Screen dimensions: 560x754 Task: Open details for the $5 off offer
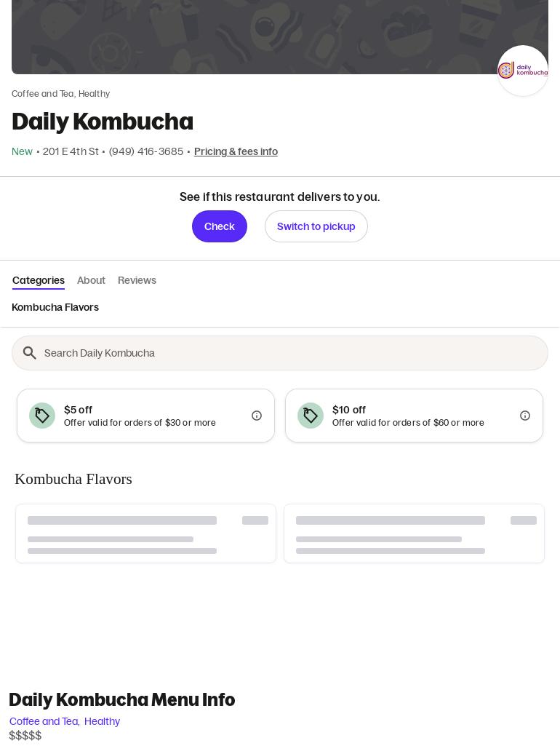pyautogui.click(x=257, y=416)
